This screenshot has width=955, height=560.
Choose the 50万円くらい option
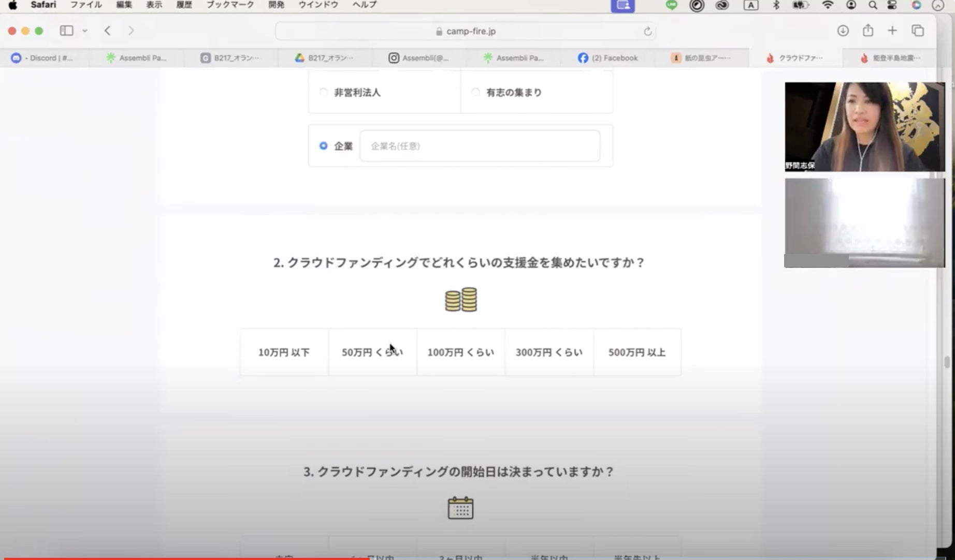point(372,352)
